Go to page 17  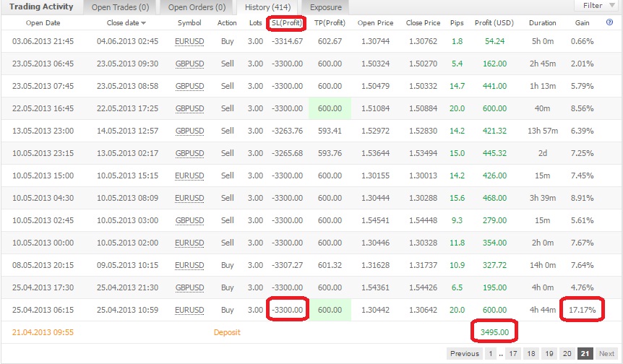coord(512,354)
